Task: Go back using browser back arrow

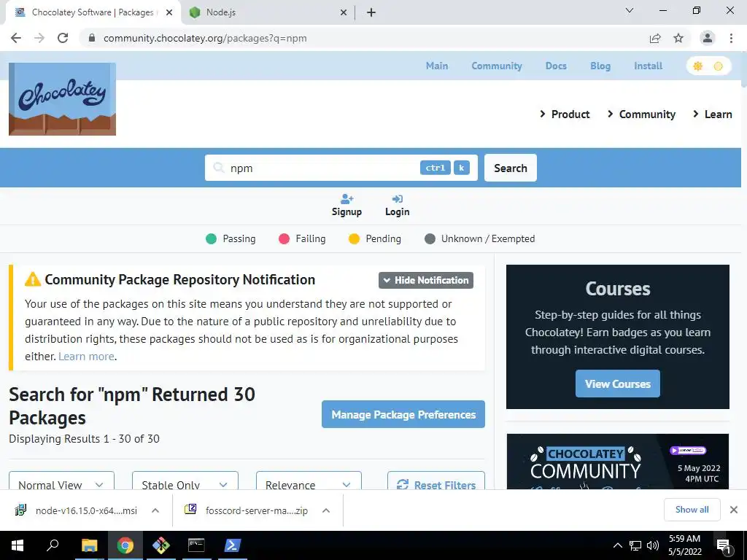Action: tap(16, 38)
